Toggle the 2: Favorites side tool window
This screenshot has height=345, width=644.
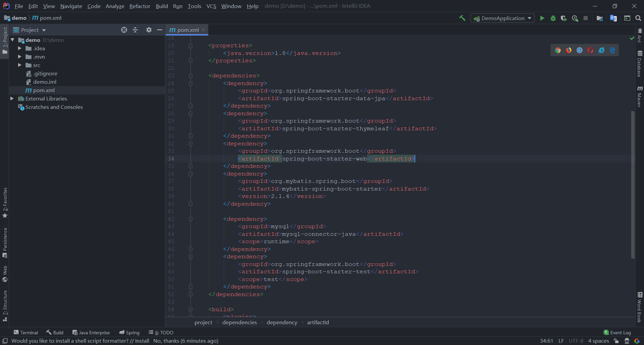(5, 203)
